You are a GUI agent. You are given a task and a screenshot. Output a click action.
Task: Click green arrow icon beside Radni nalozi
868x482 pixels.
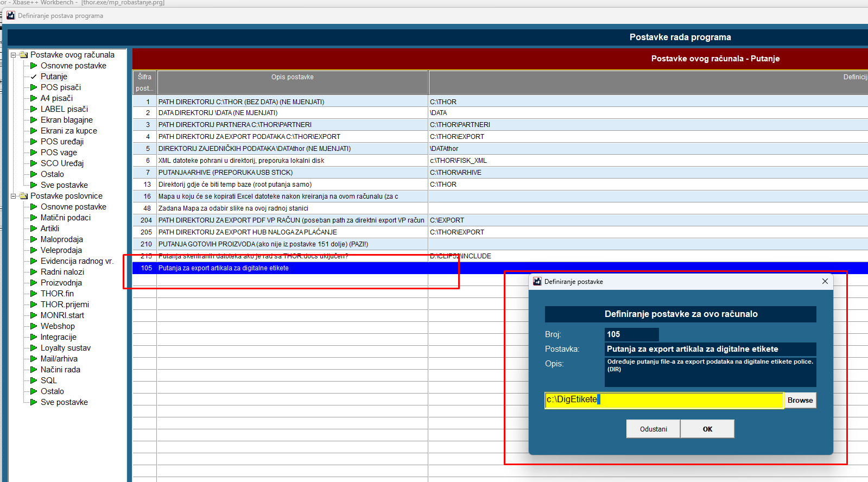click(x=34, y=272)
